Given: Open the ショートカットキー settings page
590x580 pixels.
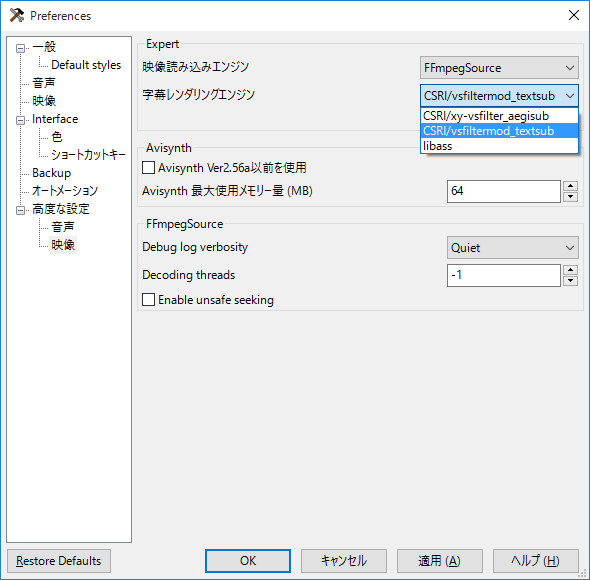Looking at the screenshot, I should pos(88,155).
